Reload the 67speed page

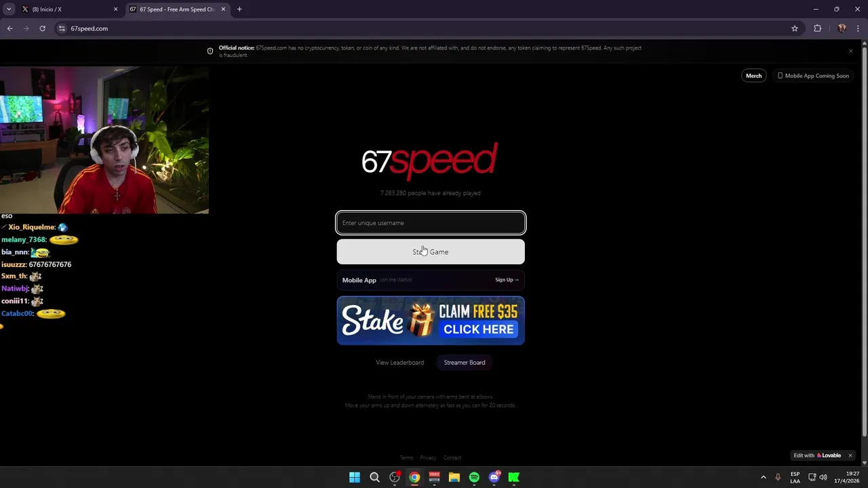[42, 28]
